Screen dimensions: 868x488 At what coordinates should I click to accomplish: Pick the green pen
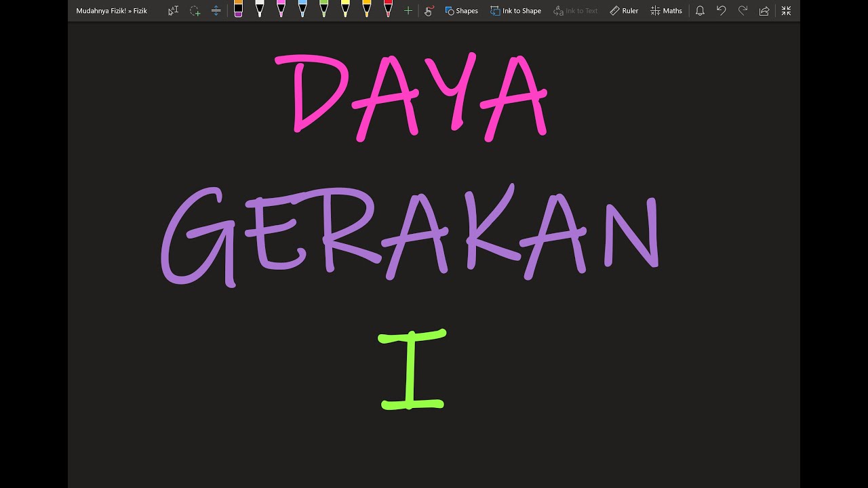pyautogui.click(x=323, y=9)
